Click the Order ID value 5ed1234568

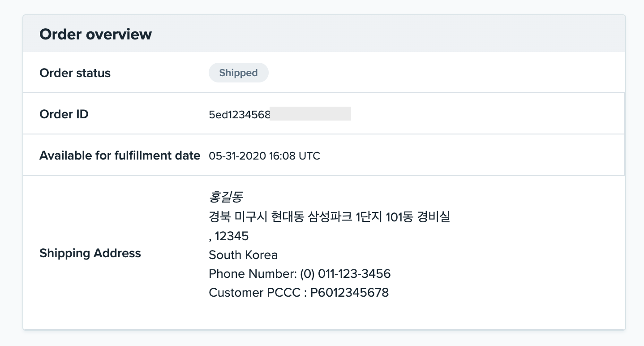pos(239,114)
